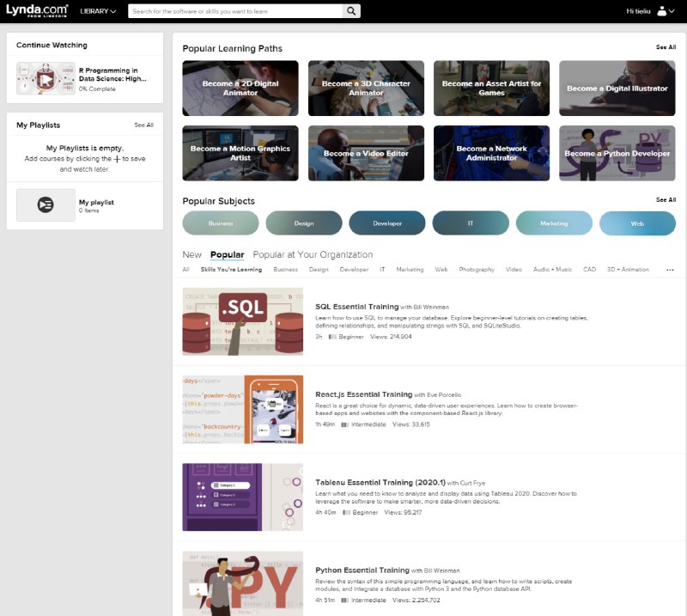
Task: Select the Web subject pill
Action: click(637, 223)
